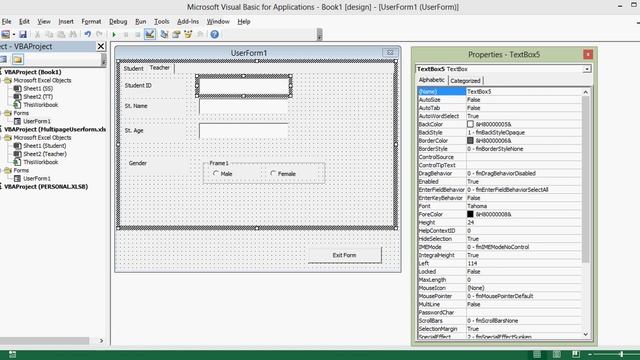Switch to Alphabetic properties tab
Image resolution: width=640 pixels, height=360 pixels.
coord(432,80)
